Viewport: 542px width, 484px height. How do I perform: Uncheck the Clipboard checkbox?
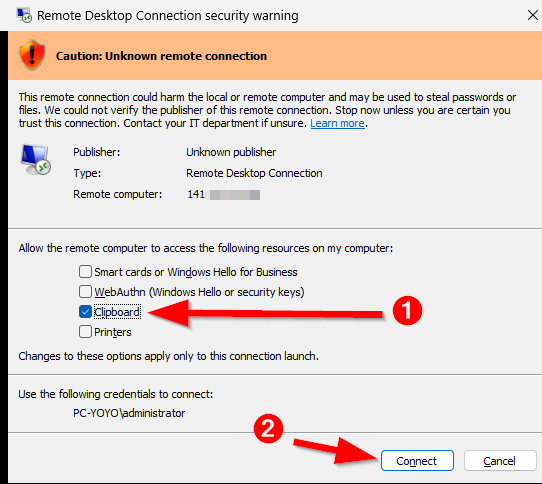click(85, 312)
